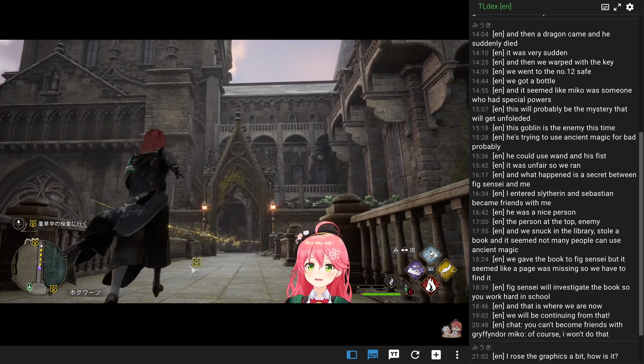
Task: Add to playlist with the plus icon
Action: (x=436, y=355)
